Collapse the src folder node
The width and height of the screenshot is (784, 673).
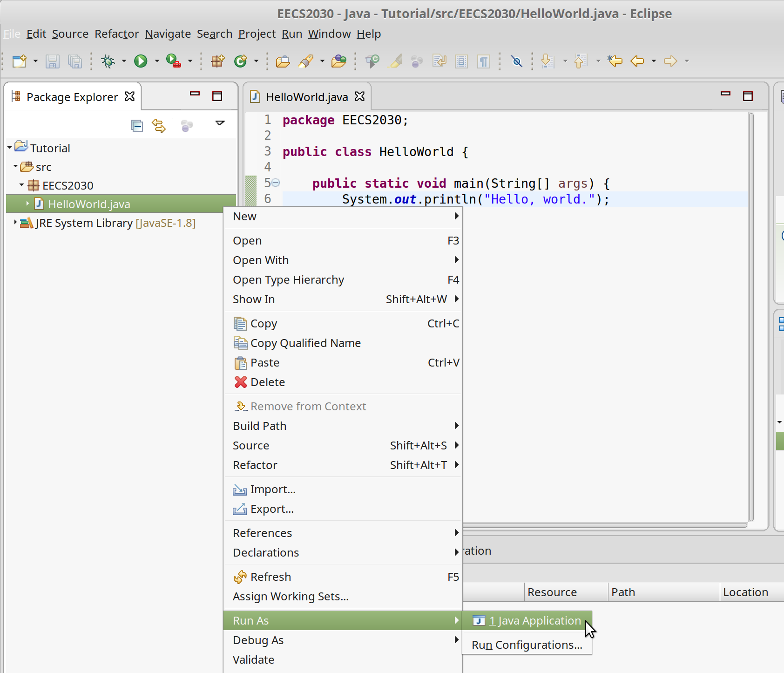click(x=15, y=166)
